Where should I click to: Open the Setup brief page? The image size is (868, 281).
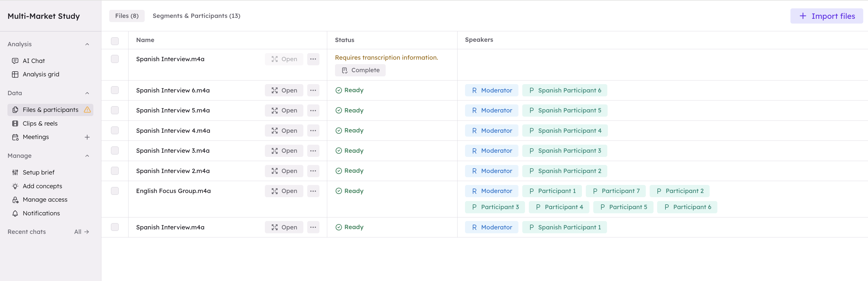click(x=38, y=172)
